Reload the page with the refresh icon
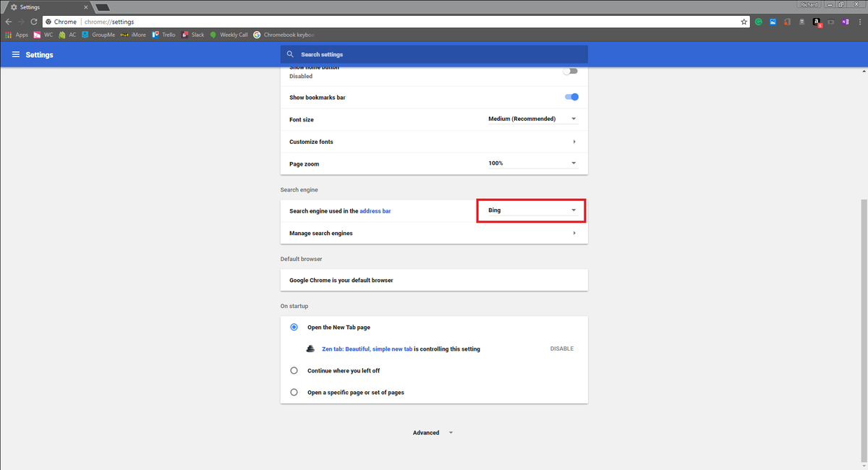 (x=33, y=22)
